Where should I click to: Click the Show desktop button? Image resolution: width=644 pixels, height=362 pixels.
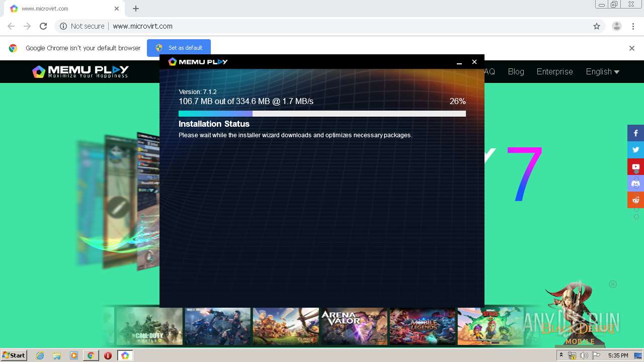(638, 355)
